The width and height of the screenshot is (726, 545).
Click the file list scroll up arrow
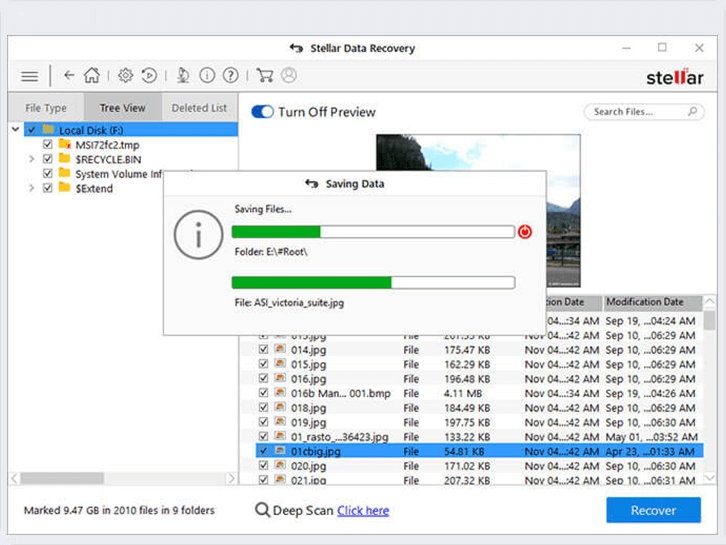[709, 302]
